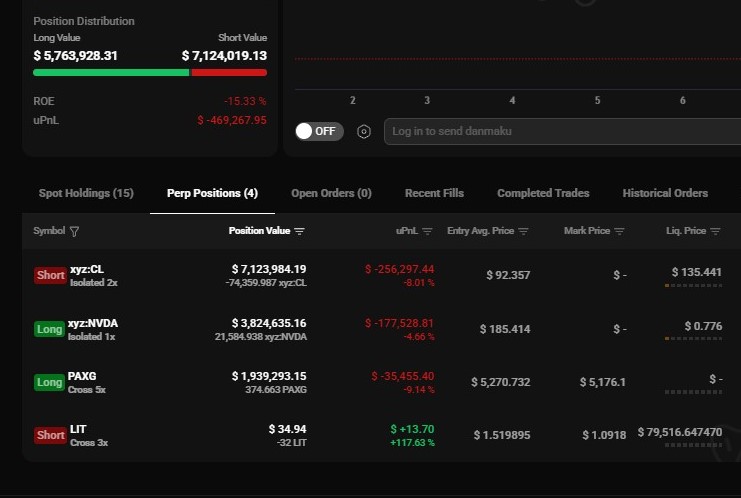Click the uPnL sort icon
The height and width of the screenshot is (498, 741).
428,231
